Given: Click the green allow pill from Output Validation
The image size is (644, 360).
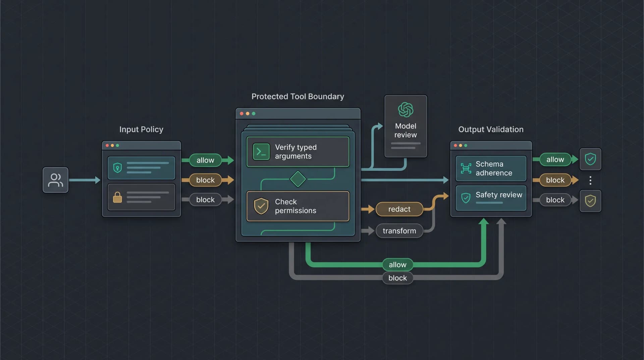Looking at the screenshot, I should point(555,160).
